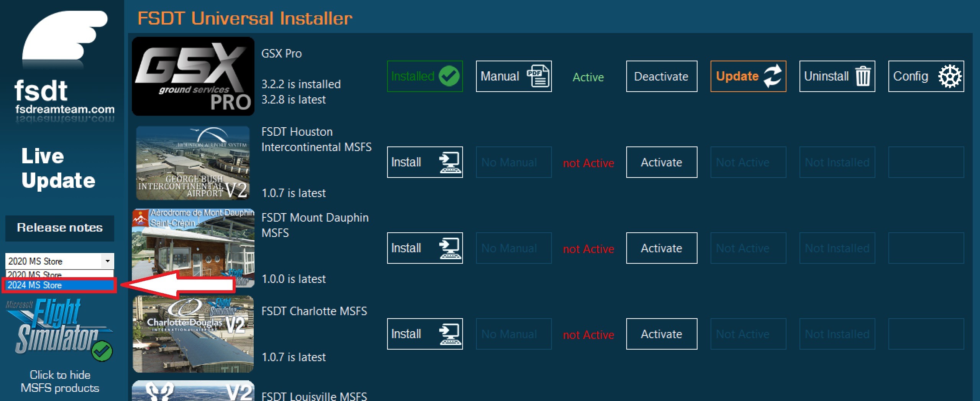Install FSDT Mount Dauphin MSFS

pos(425,248)
